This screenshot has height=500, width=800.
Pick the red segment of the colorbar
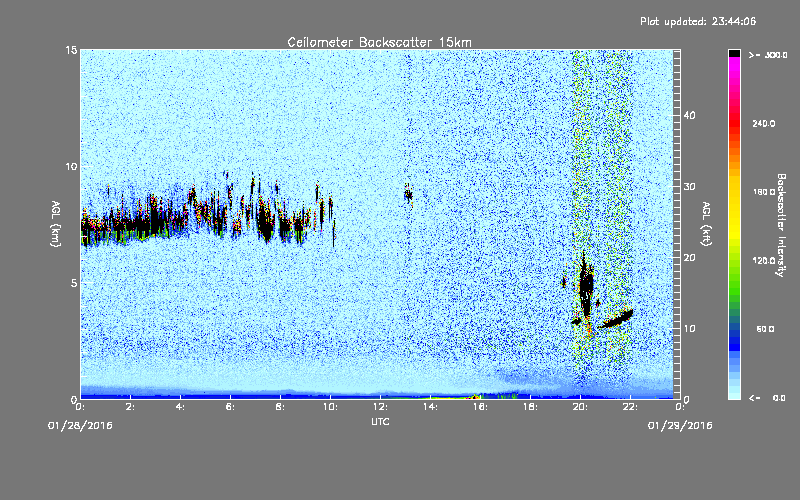click(x=734, y=125)
